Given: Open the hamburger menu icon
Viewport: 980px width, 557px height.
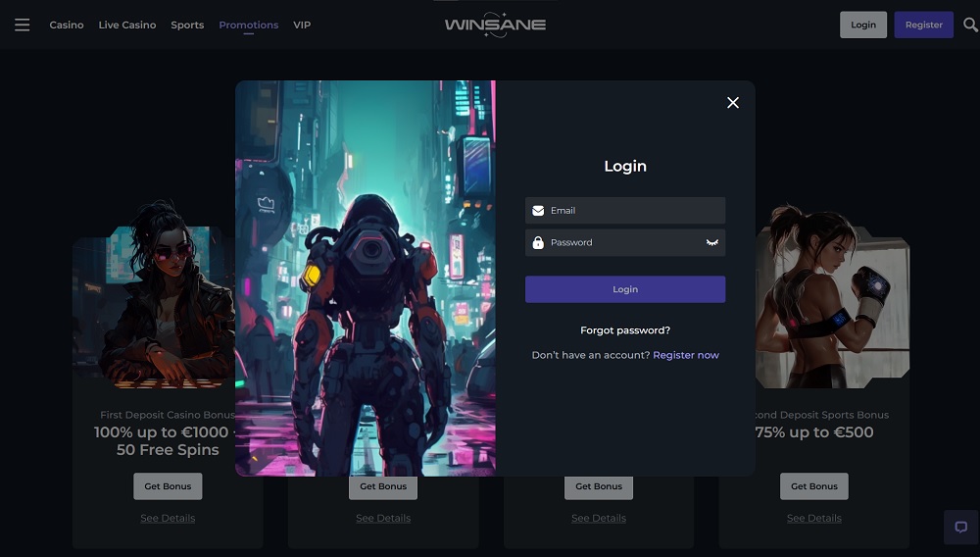Looking at the screenshot, I should 22,25.
